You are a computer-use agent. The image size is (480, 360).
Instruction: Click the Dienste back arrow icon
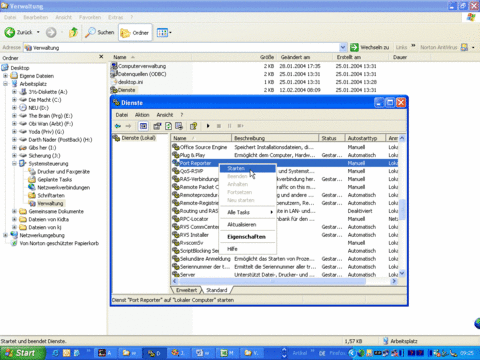(x=118, y=126)
